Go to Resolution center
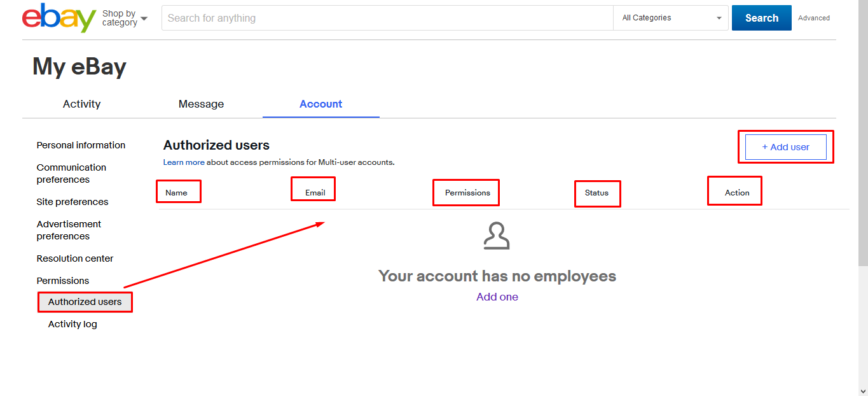Image resolution: width=868 pixels, height=396 pixels. point(75,258)
